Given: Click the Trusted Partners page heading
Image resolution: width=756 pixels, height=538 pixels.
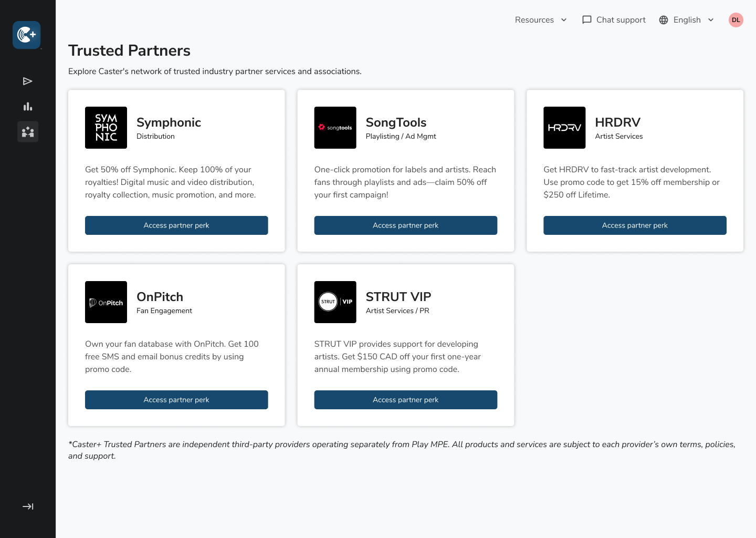Looking at the screenshot, I should tap(129, 50).
